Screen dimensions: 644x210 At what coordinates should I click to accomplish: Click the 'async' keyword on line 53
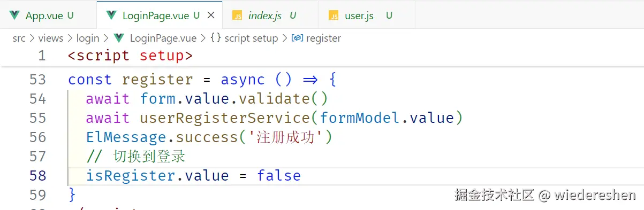pos(243,80)
